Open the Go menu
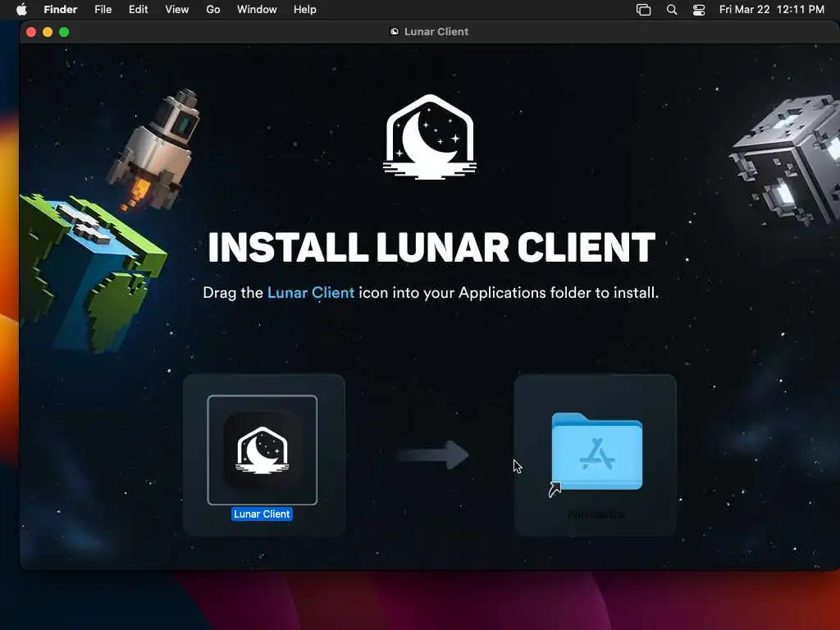The width and height of the screenshot is (840, 630). pos(213,10)
